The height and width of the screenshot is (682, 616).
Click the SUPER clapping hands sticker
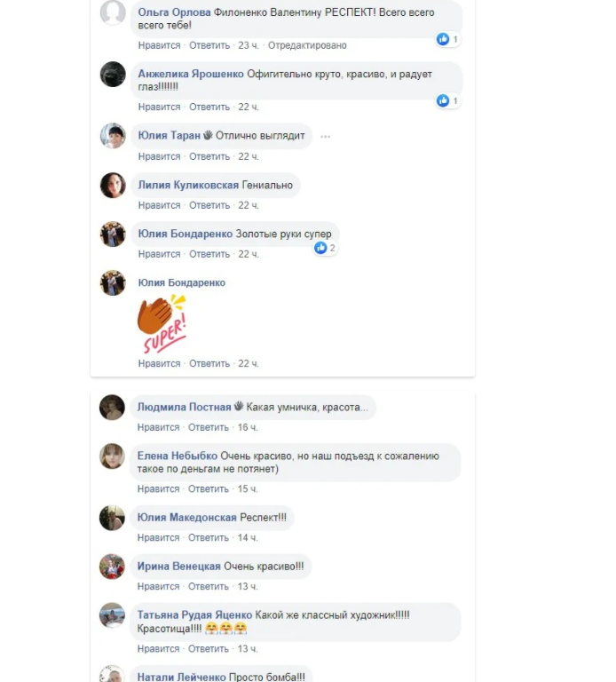pyautogui.click(x=162, y=323)
